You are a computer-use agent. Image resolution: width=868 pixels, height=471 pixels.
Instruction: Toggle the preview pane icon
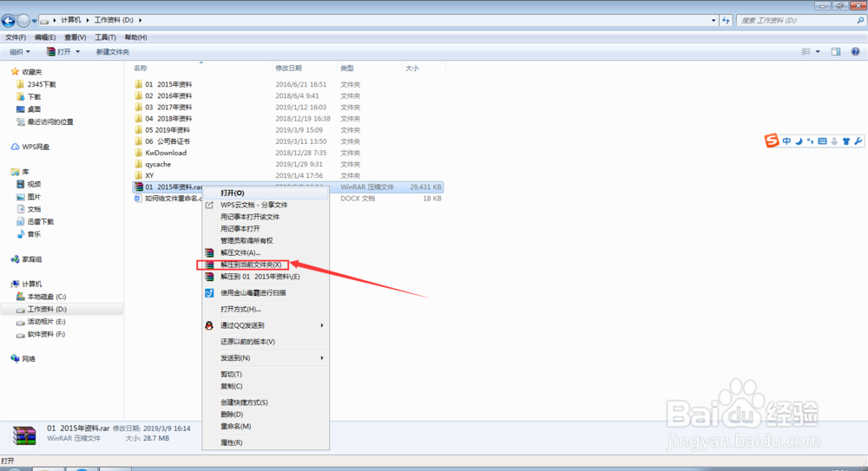[836, 51]
